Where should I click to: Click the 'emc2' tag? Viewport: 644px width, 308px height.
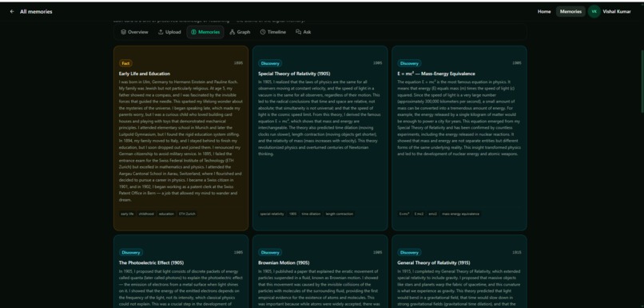[432, 214]
